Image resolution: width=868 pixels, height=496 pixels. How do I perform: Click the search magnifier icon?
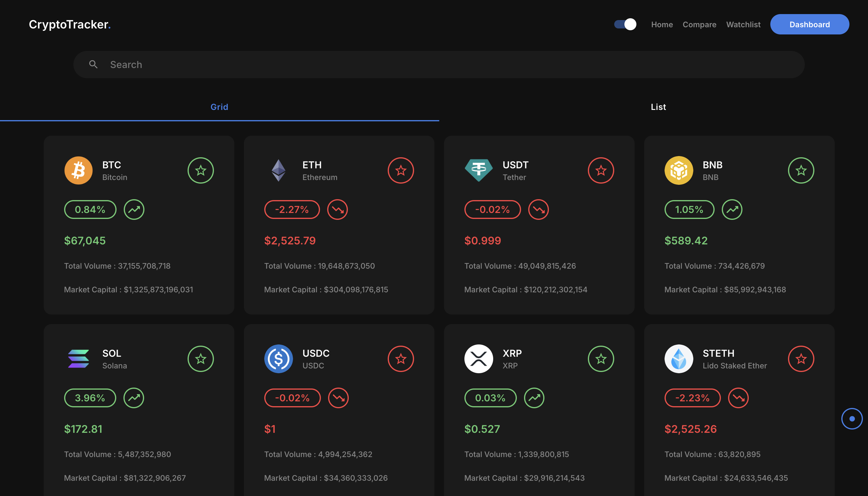[x=93, y=64]
